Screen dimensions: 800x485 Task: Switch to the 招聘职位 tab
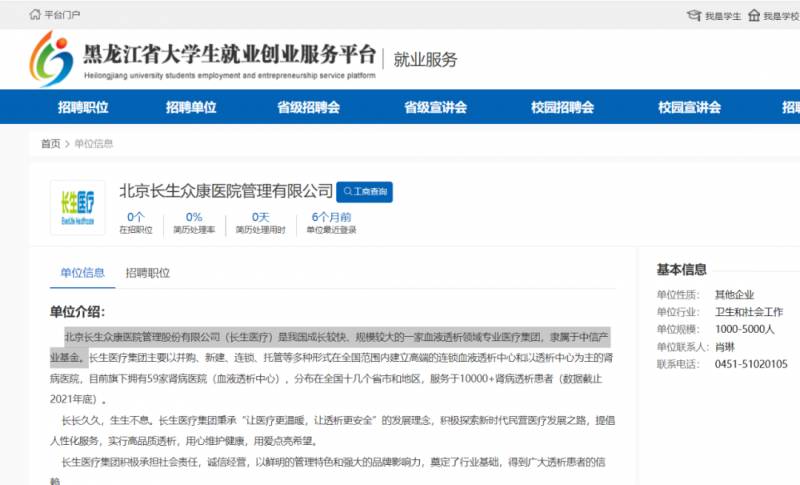pos(147,273)
